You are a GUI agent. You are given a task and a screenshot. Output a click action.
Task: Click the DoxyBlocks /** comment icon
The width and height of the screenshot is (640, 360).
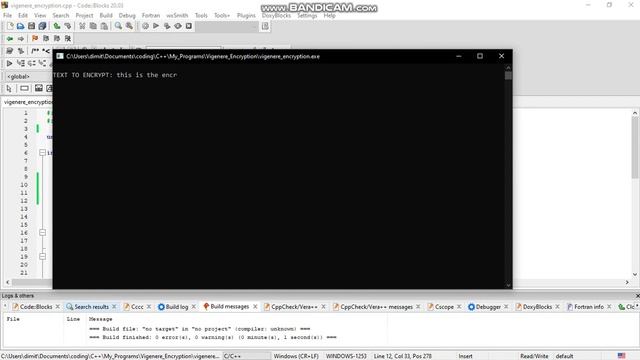pos(35,51)
